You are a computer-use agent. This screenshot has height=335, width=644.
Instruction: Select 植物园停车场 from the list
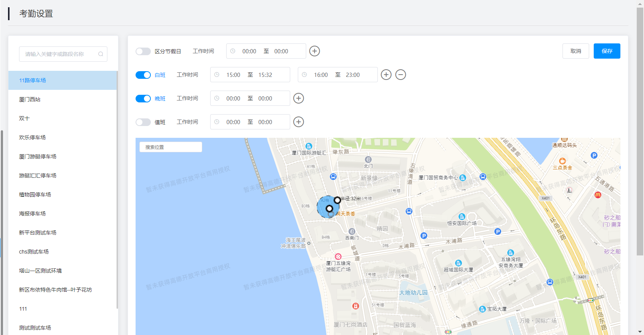(35, 195)
